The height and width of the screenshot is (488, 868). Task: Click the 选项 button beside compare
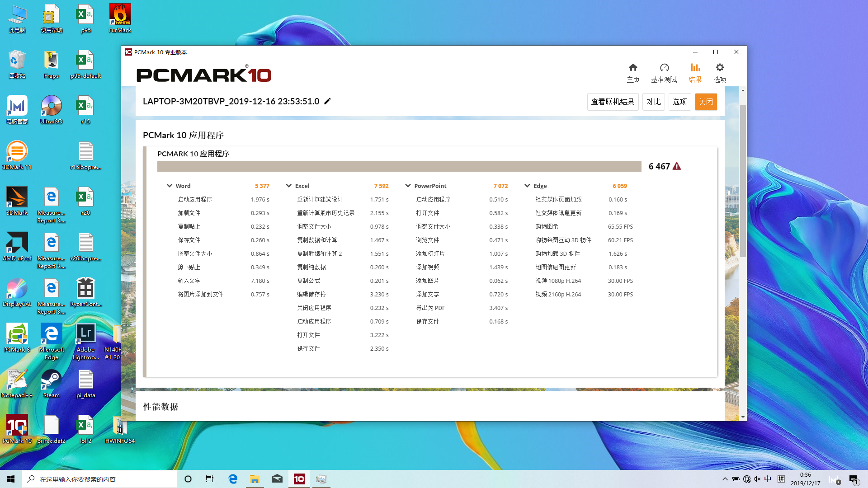point(680,102)
